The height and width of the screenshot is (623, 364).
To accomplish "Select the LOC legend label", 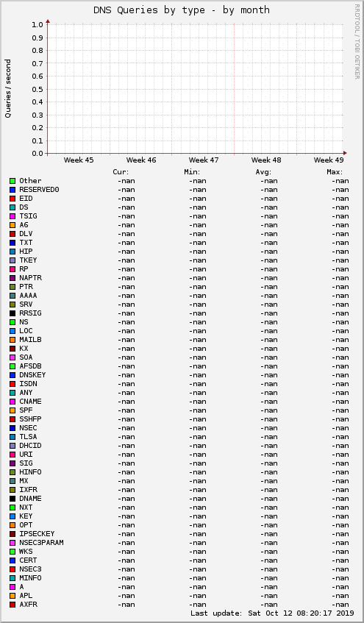I will [x=26, y=331].
